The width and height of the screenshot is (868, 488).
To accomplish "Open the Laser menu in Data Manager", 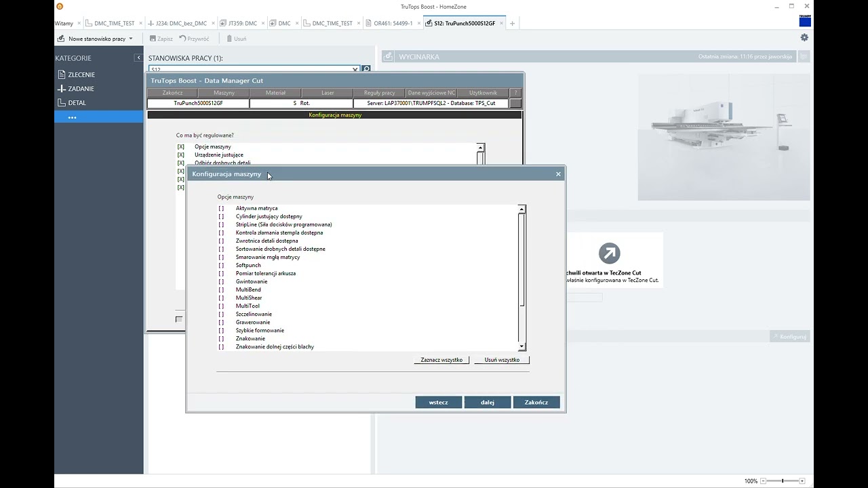I will point(328,93).
